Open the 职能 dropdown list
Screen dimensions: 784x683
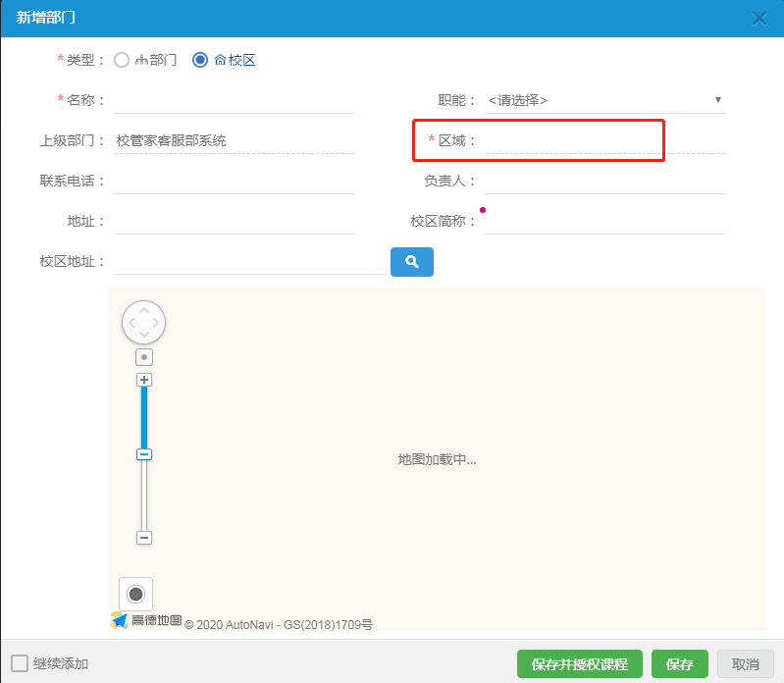605,100
